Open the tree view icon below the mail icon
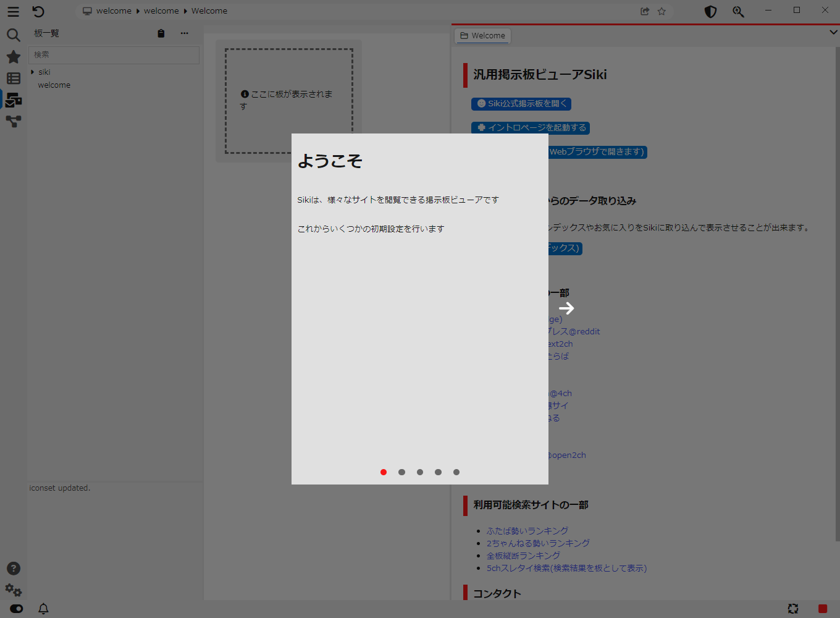The height and width of the screenshot is (618, 840). 13,121
